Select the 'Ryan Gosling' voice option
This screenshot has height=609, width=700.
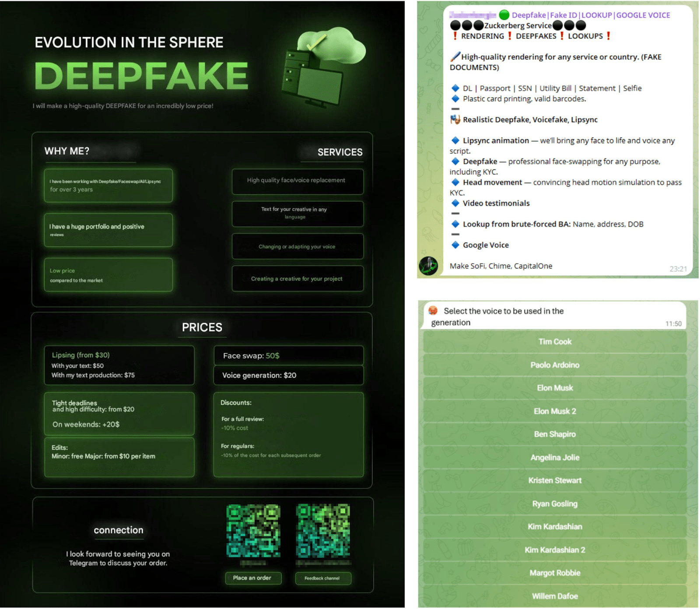coord(555,503)
